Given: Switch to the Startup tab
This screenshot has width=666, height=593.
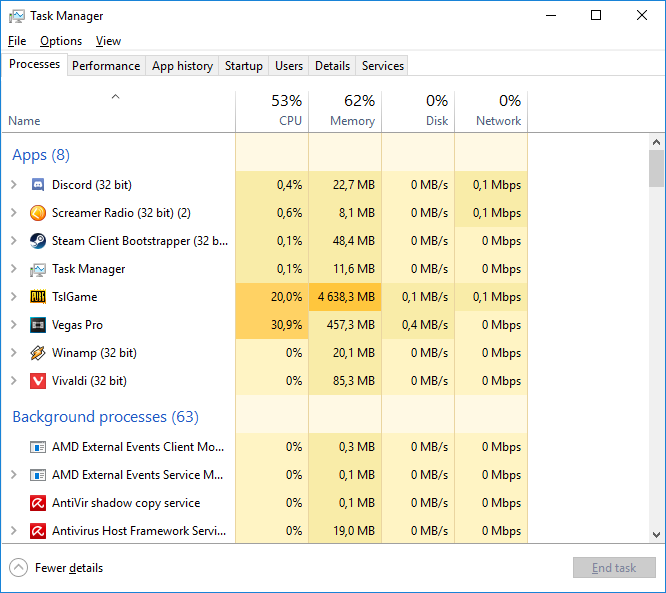Looking at the screenshot, I should pyautogui.click(x=244, y=66).
